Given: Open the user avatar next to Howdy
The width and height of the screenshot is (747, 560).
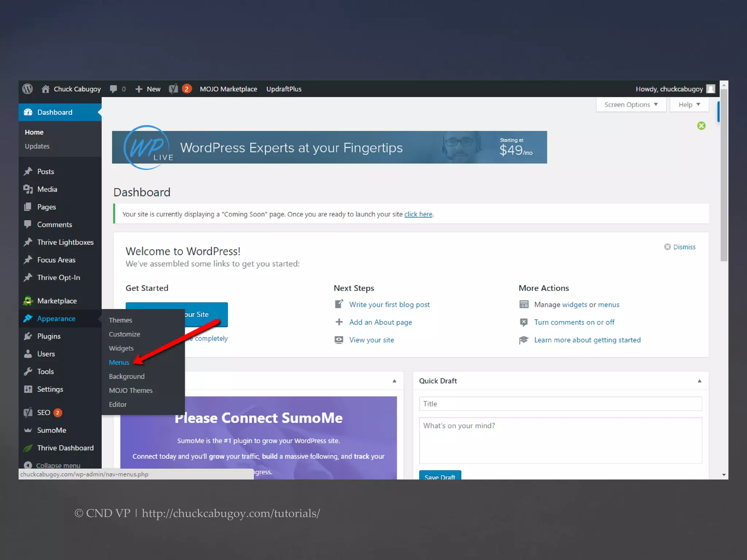Looking at the screenshot, I should click(711, 89).
